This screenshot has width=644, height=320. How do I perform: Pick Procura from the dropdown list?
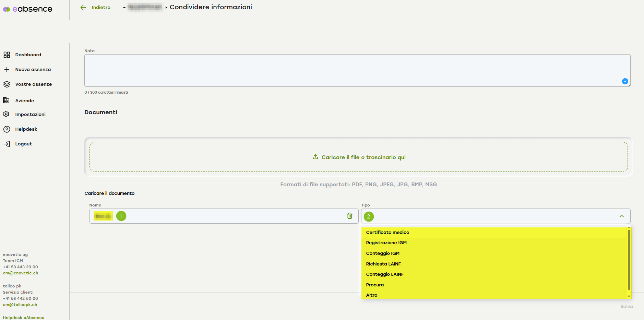pos(375,285)
